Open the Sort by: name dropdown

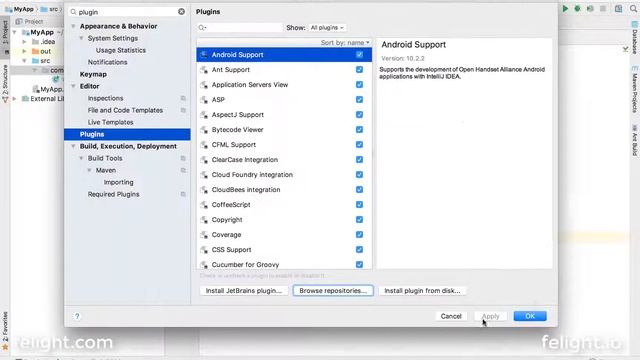coord(345,42)
